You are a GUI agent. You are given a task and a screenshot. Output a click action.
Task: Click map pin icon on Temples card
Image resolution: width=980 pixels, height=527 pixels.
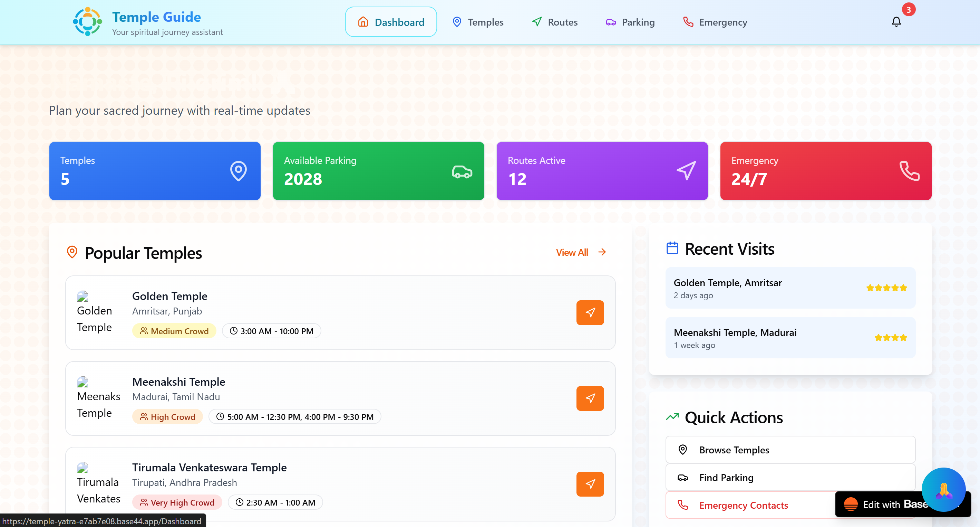pyautogui.click(x=238, y=171)
